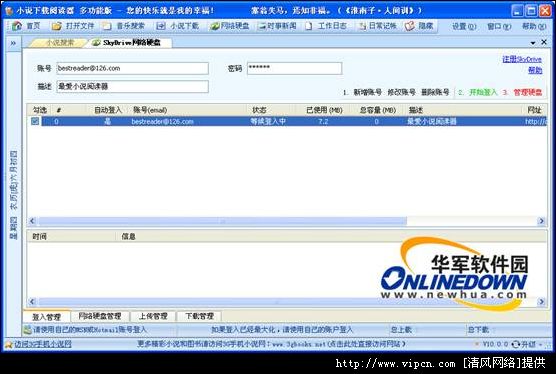Screen dimensions: 556x374
Task: Select the 网络硬盘 network disk toolbar icon
Action: tap(215, 26)
